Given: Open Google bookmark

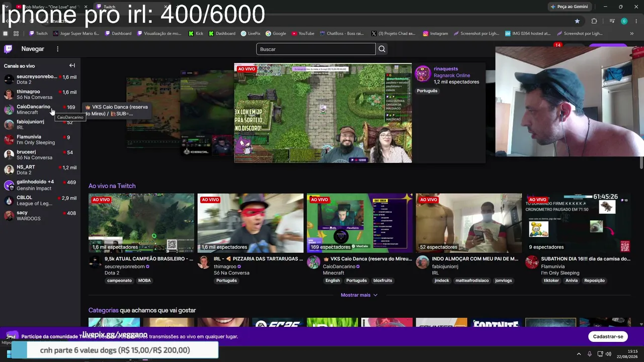Looking at the screenshot, I should click(276, 34).
